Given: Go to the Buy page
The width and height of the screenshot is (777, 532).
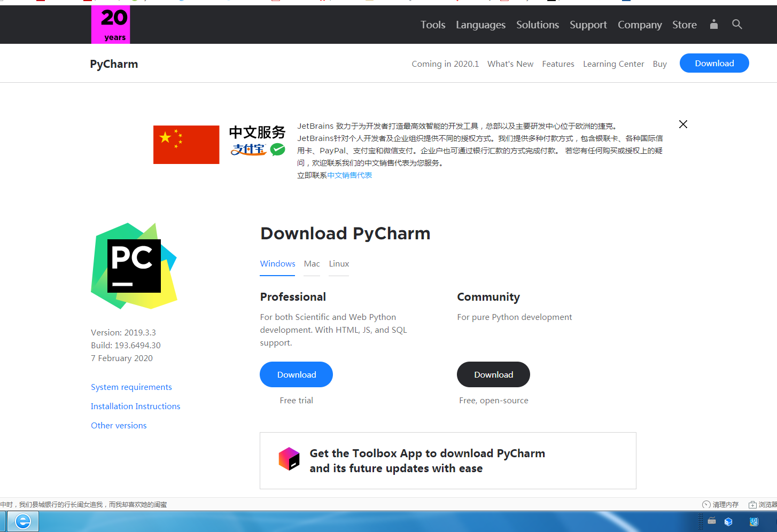Looking at the screenshot, I should pos(660,64).
